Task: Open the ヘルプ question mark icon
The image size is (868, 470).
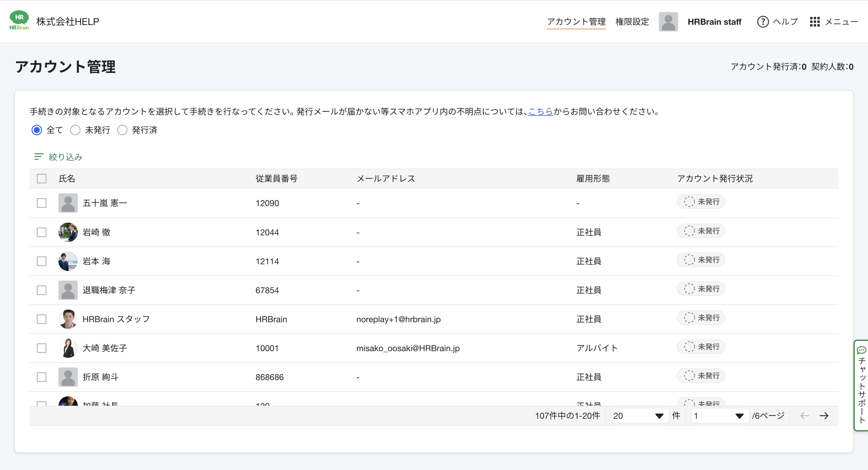Action: [x=763, y=22]
